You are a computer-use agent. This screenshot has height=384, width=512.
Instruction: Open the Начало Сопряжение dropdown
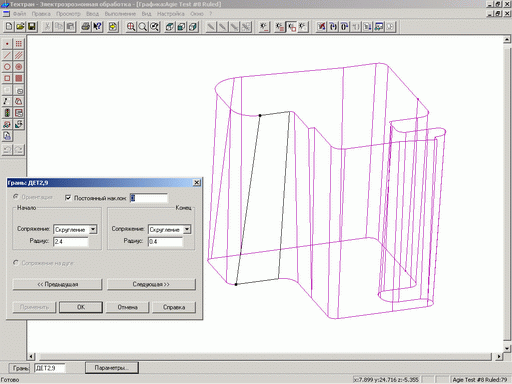coord(93,229)
